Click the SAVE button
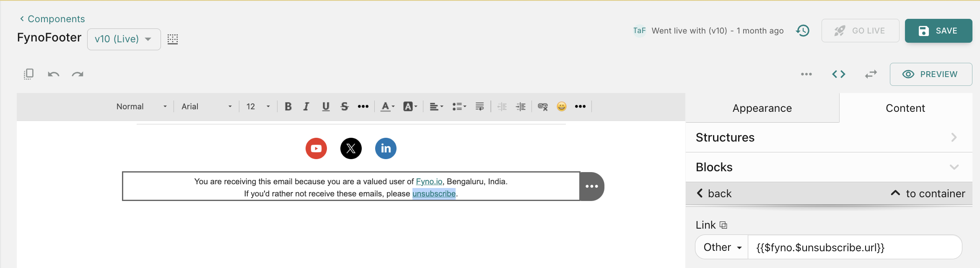The width and height of the screenshot is (980, 268). [938, 31]
